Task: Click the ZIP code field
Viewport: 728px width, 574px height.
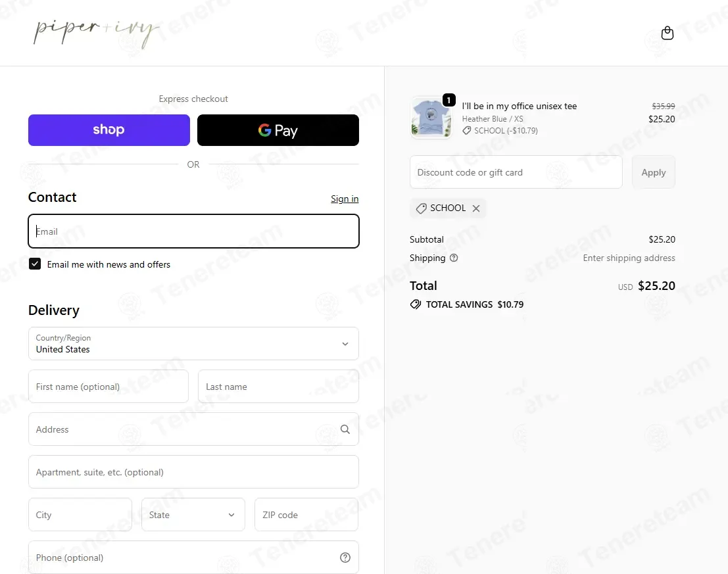Action: click(306, 515)
